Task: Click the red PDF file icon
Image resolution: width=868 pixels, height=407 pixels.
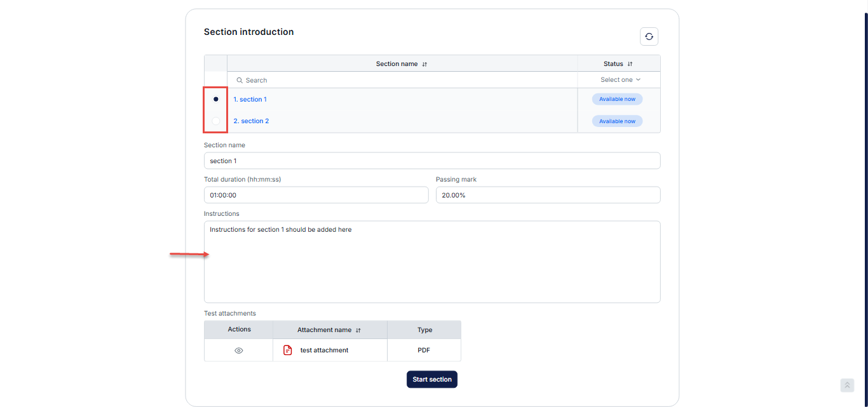Action: click(288, 350)
